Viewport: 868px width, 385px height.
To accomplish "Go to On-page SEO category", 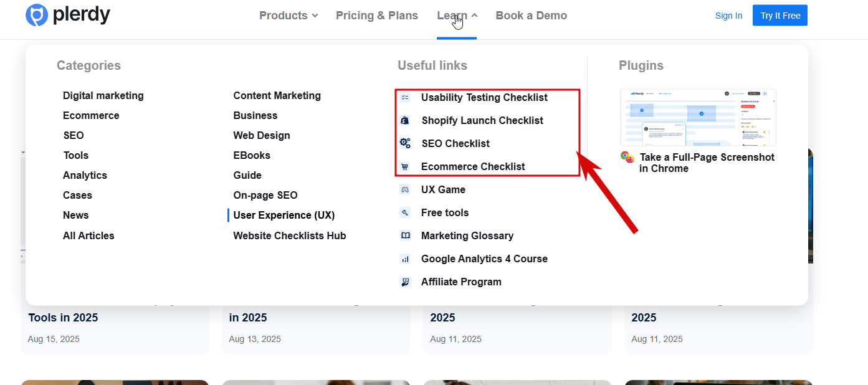I will (x=265, y=195).
